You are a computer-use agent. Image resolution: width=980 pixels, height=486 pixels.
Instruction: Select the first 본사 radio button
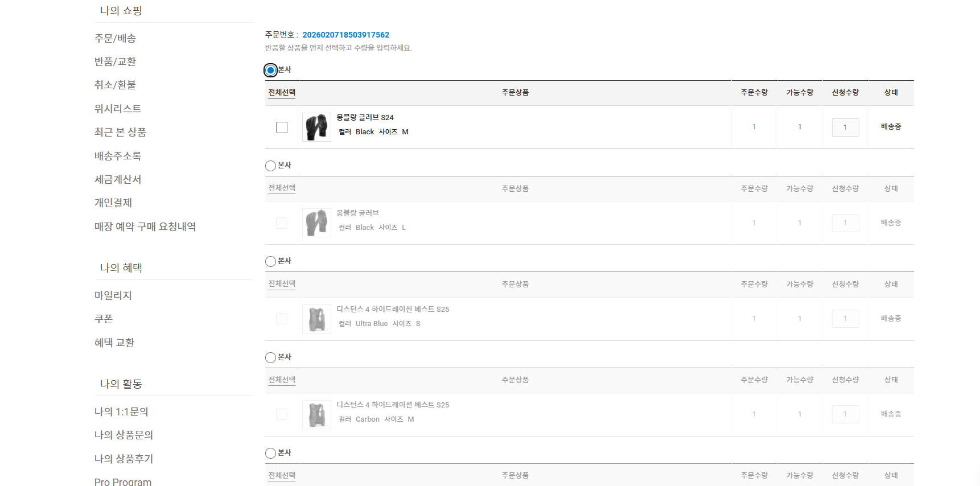271,70
